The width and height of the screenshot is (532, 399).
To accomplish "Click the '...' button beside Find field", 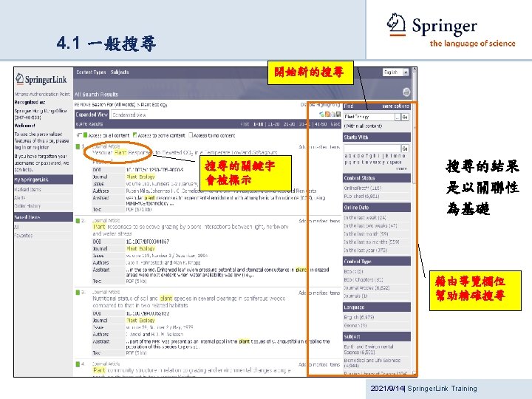I will coord(398,117).
